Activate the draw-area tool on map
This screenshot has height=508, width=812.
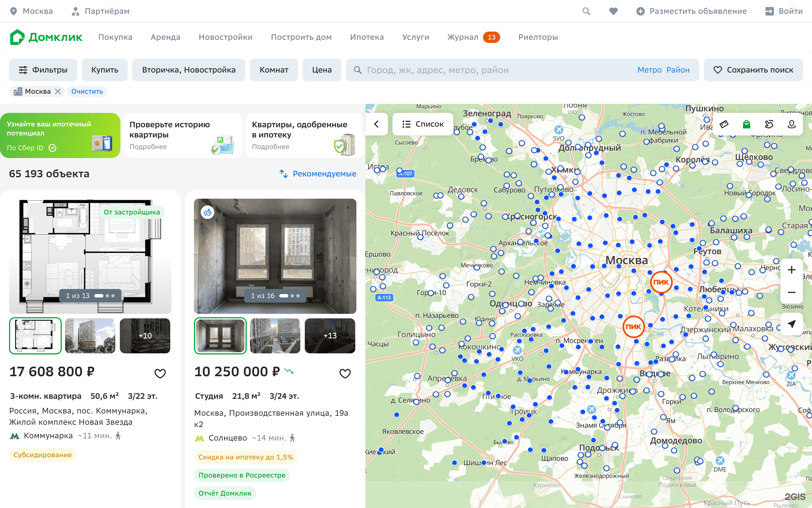click(769, 124)
